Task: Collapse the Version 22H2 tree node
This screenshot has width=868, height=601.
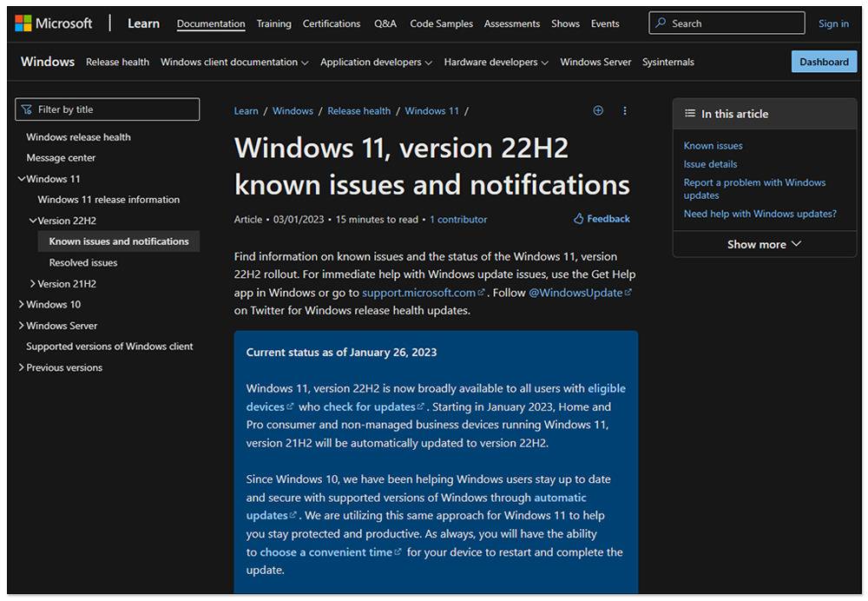Action: point(33,221)
